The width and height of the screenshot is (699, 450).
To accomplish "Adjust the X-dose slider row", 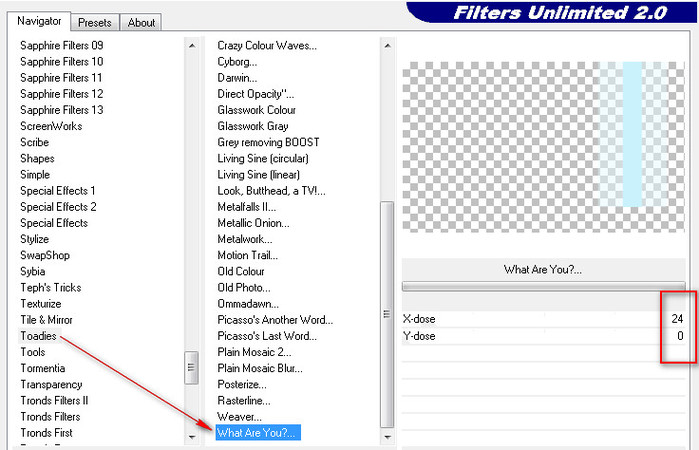I will (543, 319).
